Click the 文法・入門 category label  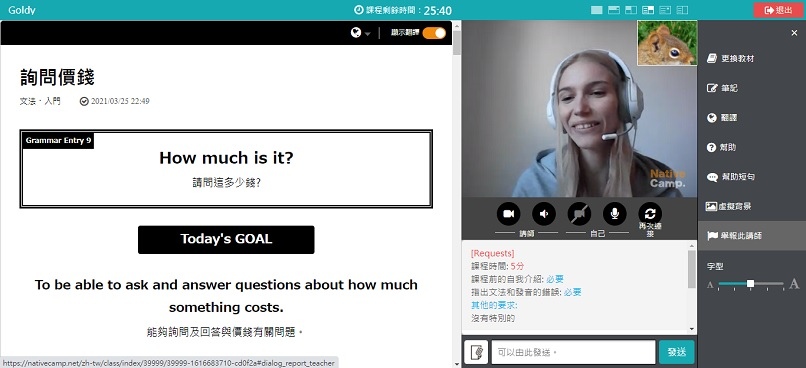point(40,101)
